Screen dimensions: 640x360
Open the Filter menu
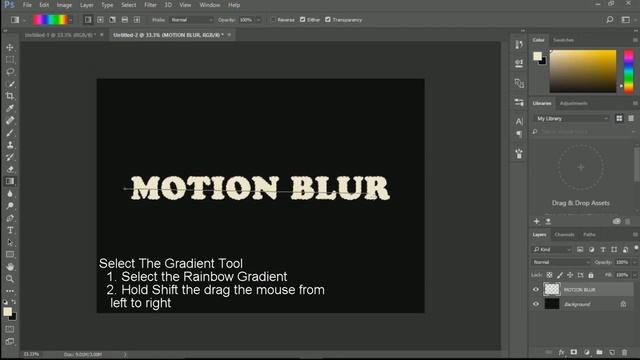[x=150, y=5]
